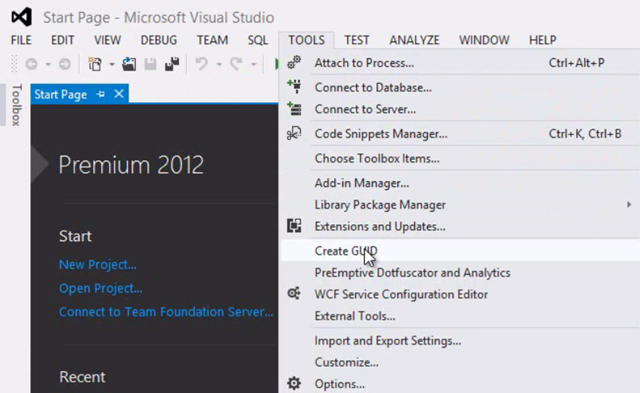Click the Redo toolbar icon
Image resolution: width=640 pixels, height=393 pixels.
[236, 64]
